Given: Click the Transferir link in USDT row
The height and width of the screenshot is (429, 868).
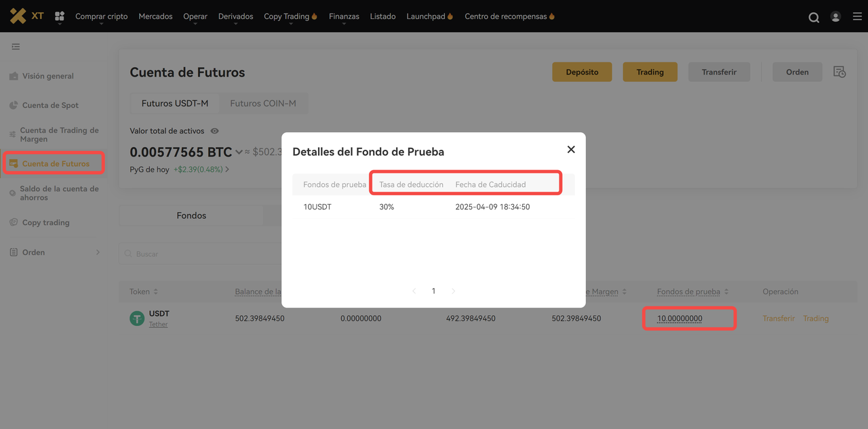Looking at the screenshot, I should [x=778, y=319].
